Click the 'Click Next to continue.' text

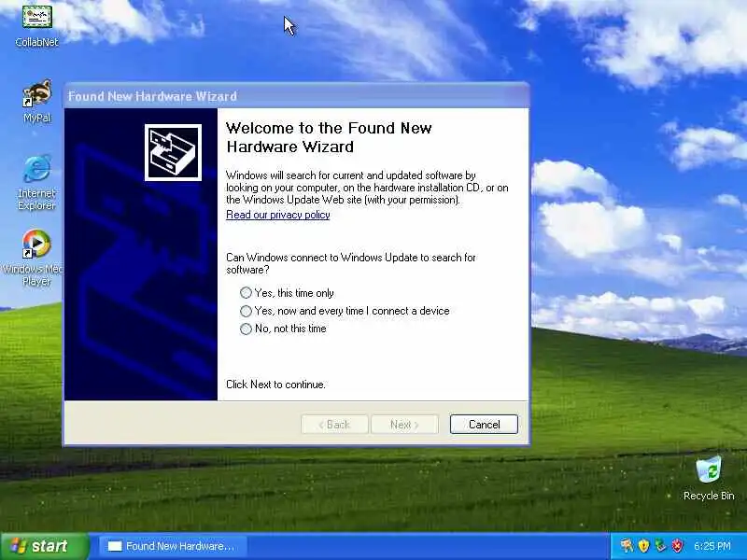275,385
